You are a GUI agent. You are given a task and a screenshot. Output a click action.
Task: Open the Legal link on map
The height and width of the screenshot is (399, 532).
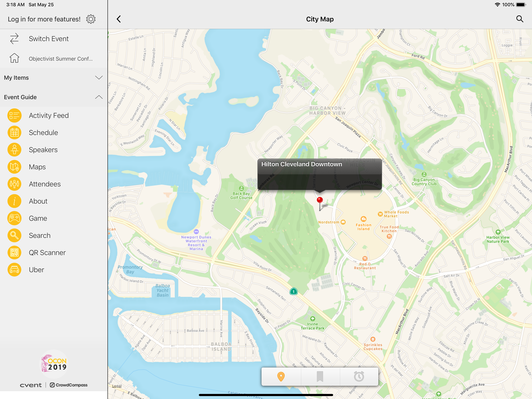click(x=117, y=386)
